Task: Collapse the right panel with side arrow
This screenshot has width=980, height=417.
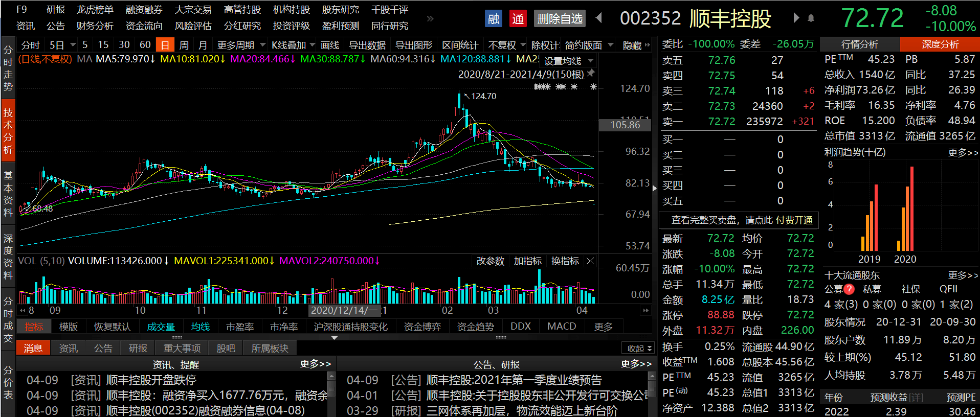Action: point(655,188)
